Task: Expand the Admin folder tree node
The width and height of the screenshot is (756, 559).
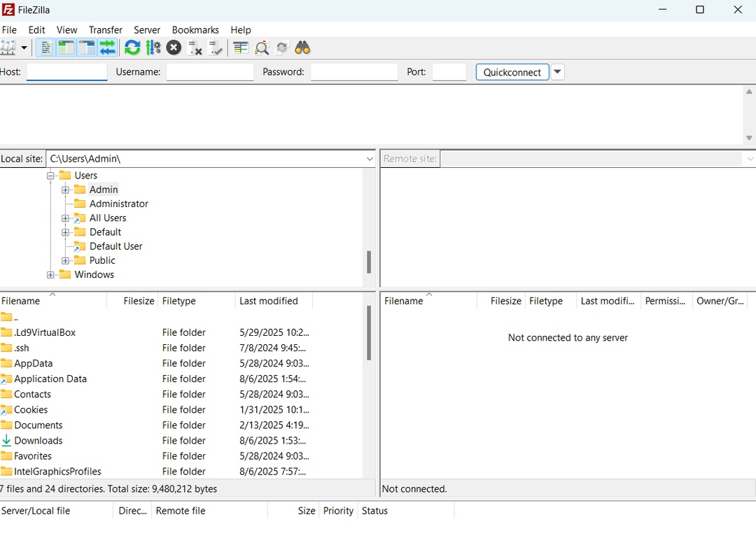Action: click(x=65, y=190)
